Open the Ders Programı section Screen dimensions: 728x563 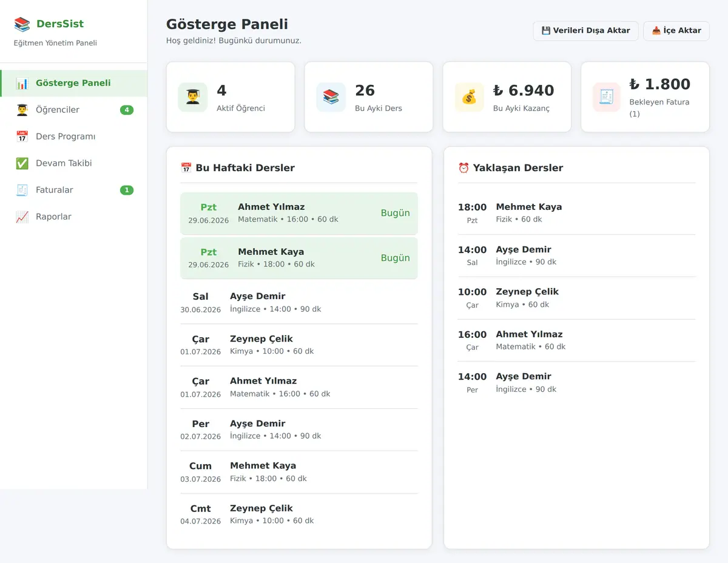(x=74, y=137)
